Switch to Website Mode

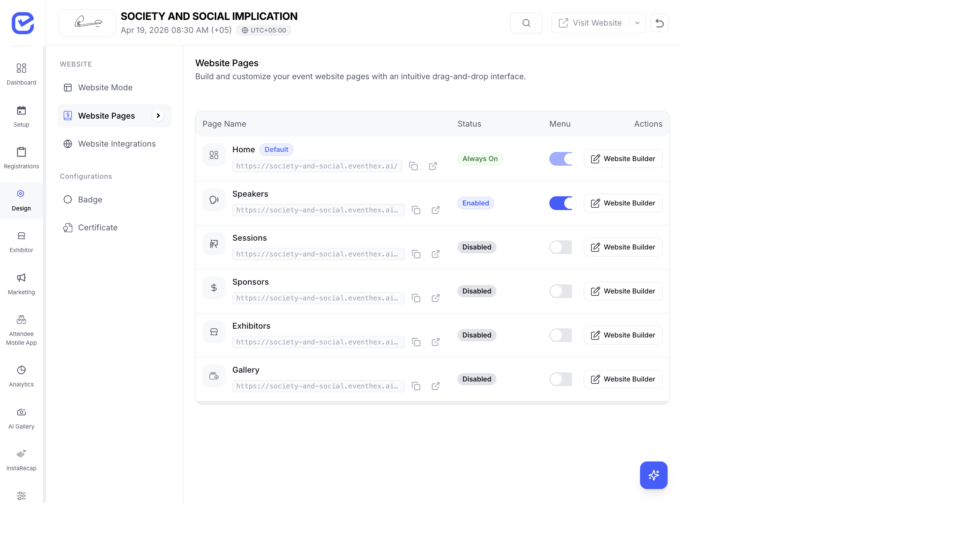pos(105,87)
